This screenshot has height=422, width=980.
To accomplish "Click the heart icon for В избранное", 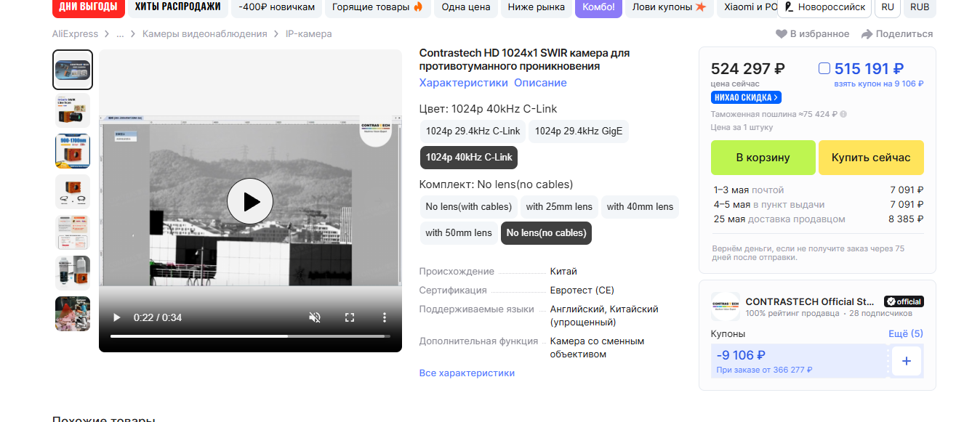I will 782,34.
